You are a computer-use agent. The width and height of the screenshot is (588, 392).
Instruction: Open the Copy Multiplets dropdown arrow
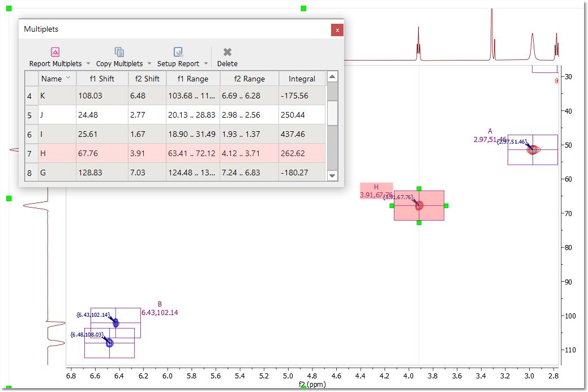tap(149, 64)
